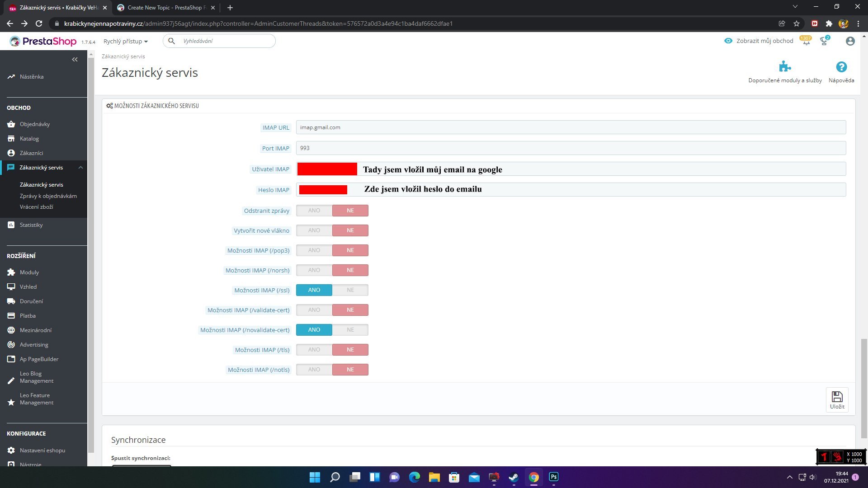Open Zprávy k objednávkám submenu item
The width and height of the screenshot is (868, 488).
coord(48,196)
